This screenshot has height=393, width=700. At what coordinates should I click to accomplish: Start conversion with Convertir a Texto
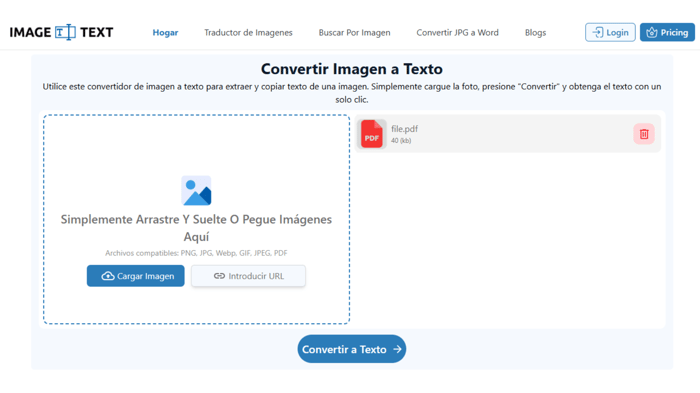pyautogui.click(x=352, y=349)
